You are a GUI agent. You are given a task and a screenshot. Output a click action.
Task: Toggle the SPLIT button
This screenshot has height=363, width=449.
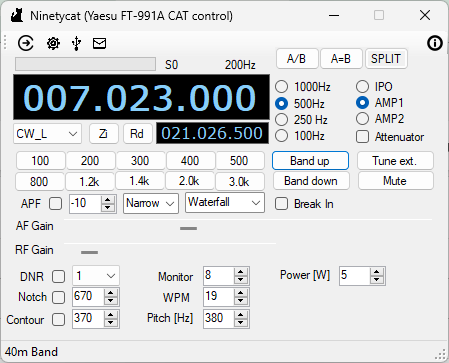[x=386, y=59]
